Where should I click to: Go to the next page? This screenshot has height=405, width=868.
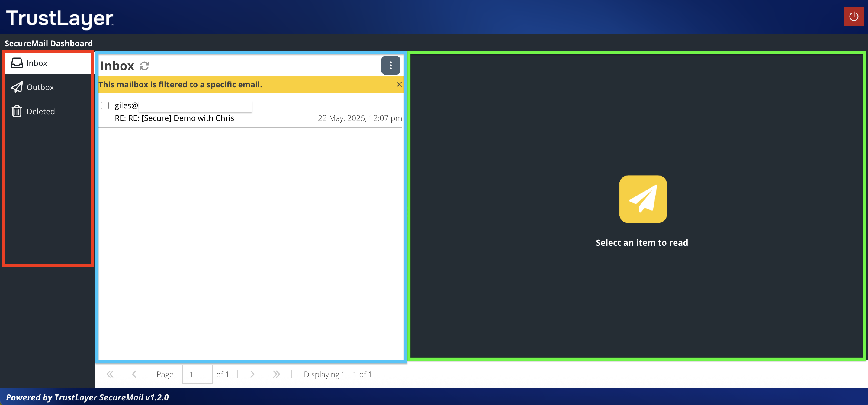pyautogui.click(x=252, y=374)
